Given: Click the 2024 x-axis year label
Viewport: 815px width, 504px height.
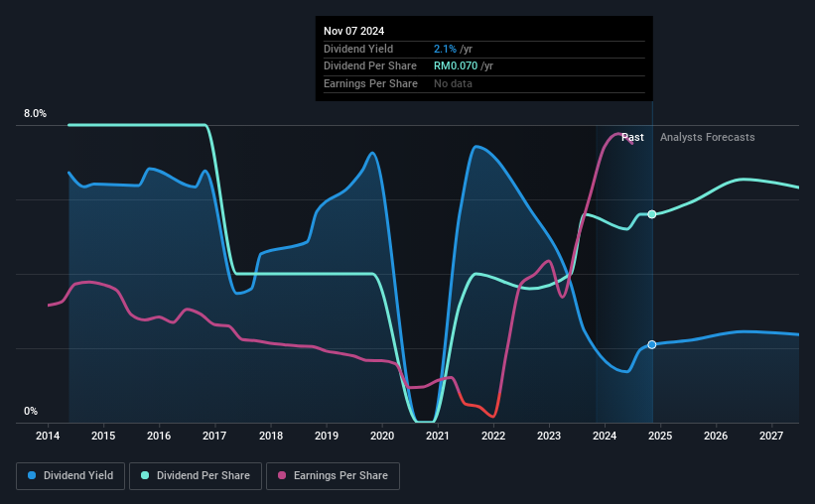Looking at the screenshot, I should (x=605, y=436).
